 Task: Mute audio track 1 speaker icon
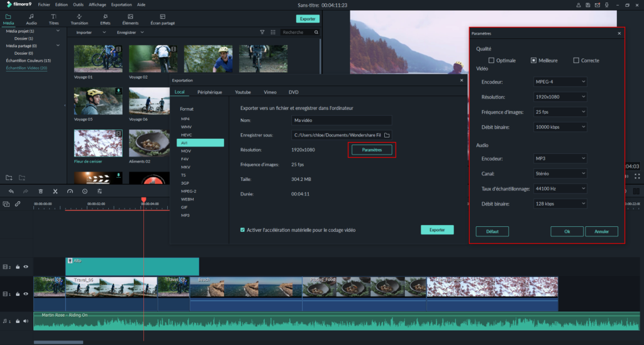tap(26, 321)
